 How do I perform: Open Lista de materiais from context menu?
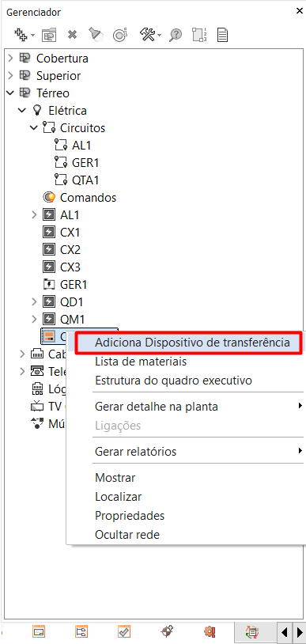pyautogui.click(x=141, y=362)
